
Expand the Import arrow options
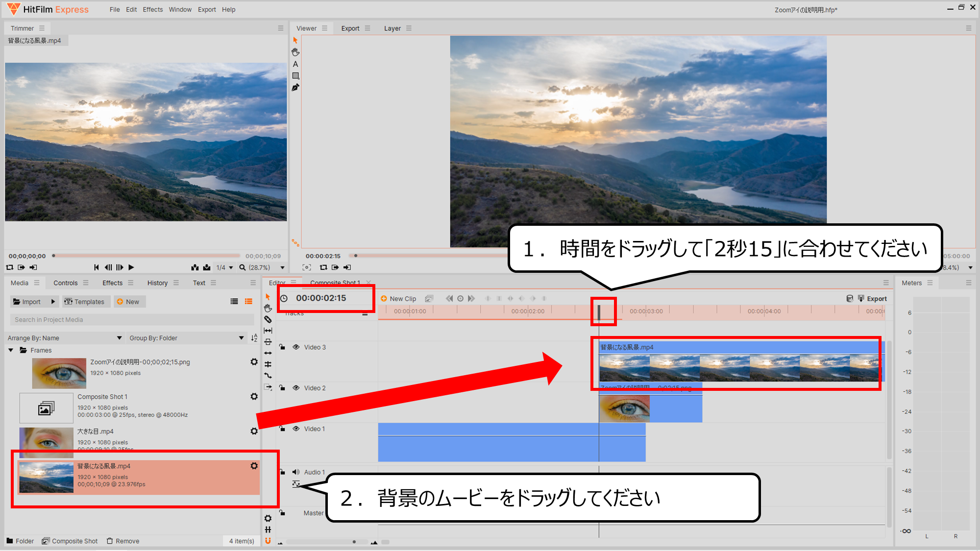[53, 302]
